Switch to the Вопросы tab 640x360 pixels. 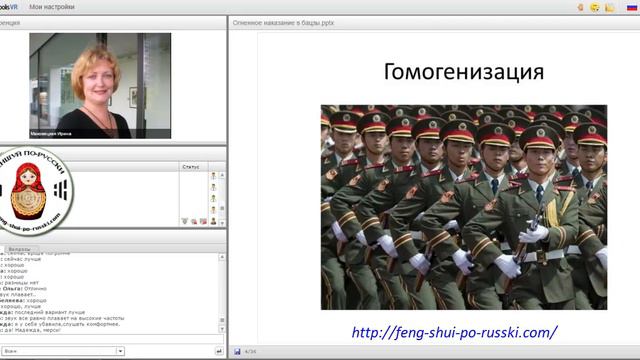(x=20, y=249)
